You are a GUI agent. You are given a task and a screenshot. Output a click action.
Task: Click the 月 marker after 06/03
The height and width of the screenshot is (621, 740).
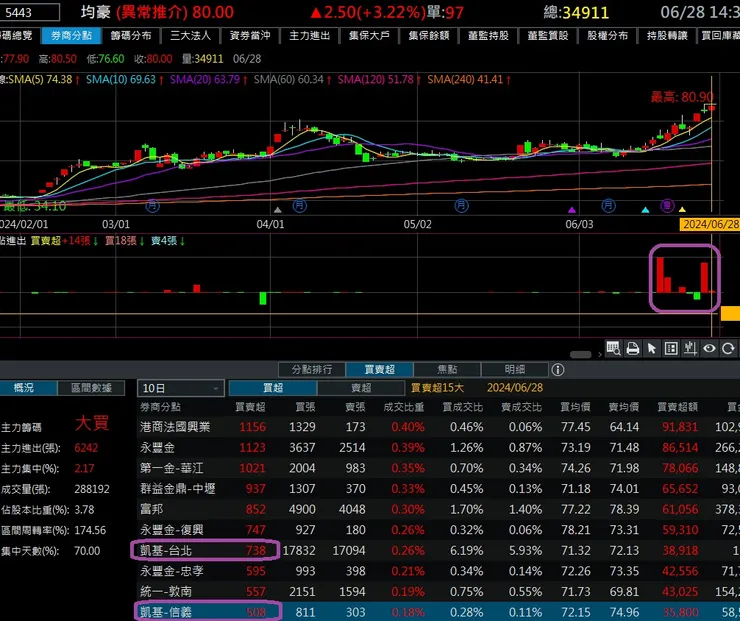point(608,206)
